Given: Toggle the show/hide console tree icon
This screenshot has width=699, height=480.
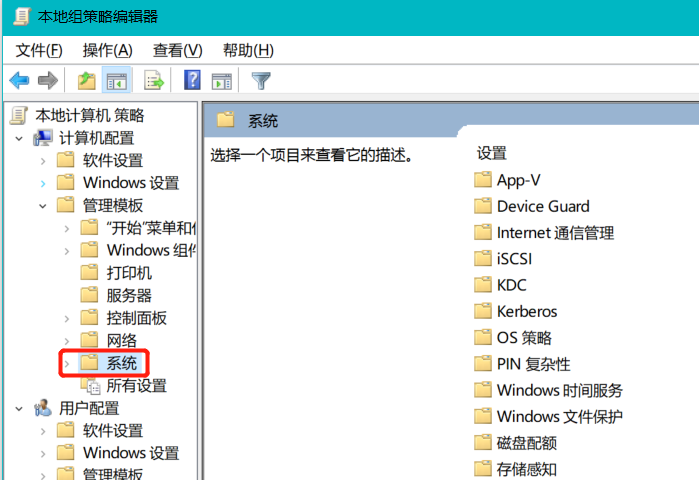Looking at the screenshot, I should pyautogui.click(x=117, y=81).
